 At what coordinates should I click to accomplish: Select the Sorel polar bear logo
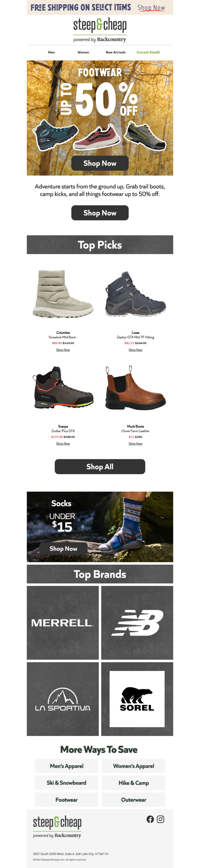(x=137, y=699)
